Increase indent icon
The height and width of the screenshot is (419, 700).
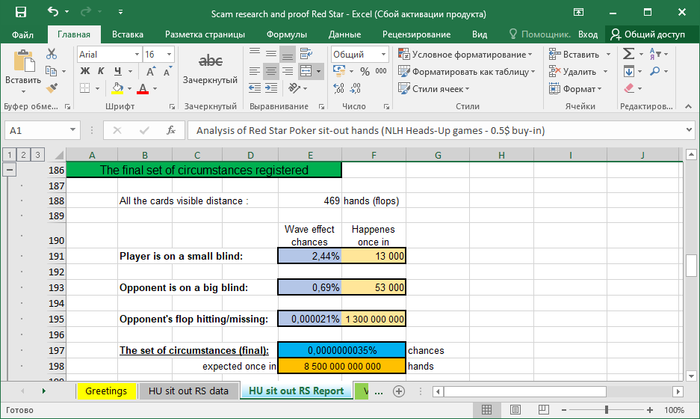tap(271, 88)
